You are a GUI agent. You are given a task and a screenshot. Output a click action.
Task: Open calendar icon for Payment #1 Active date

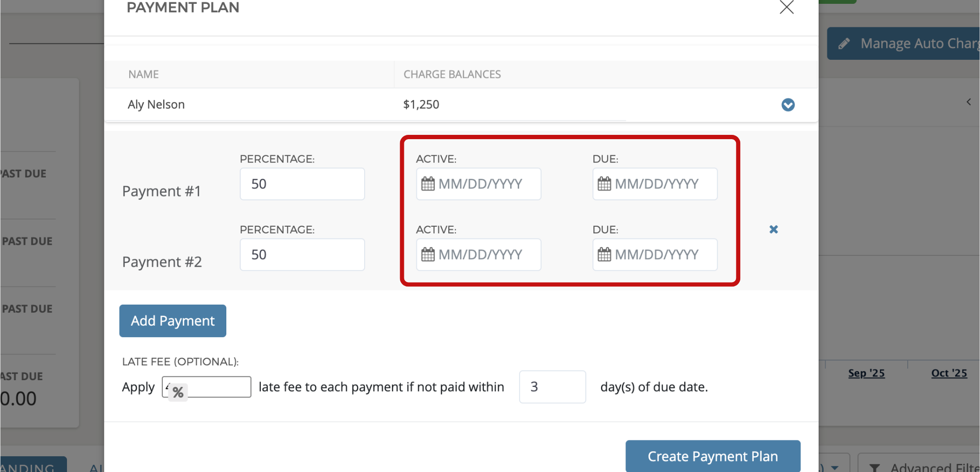coord(428,184)
